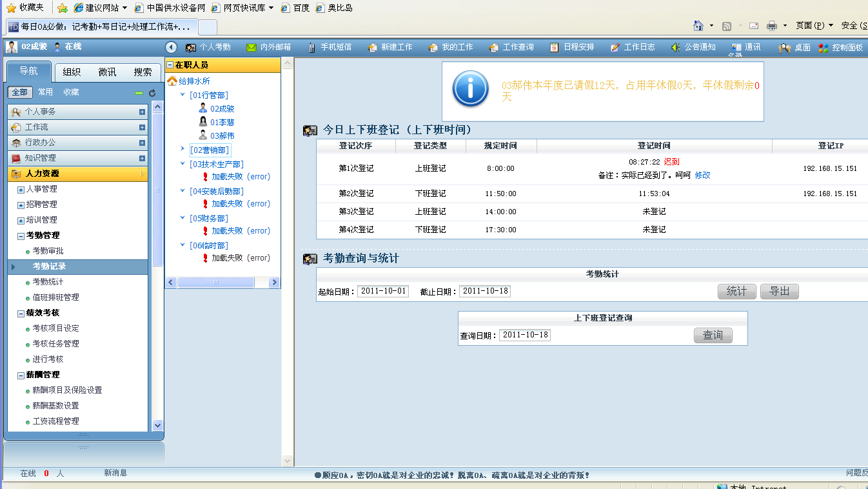The width and height of the screenshot is (868, 489).
Task: Open 工作日志 in the toolbar
Action: (x=632, y=47)
